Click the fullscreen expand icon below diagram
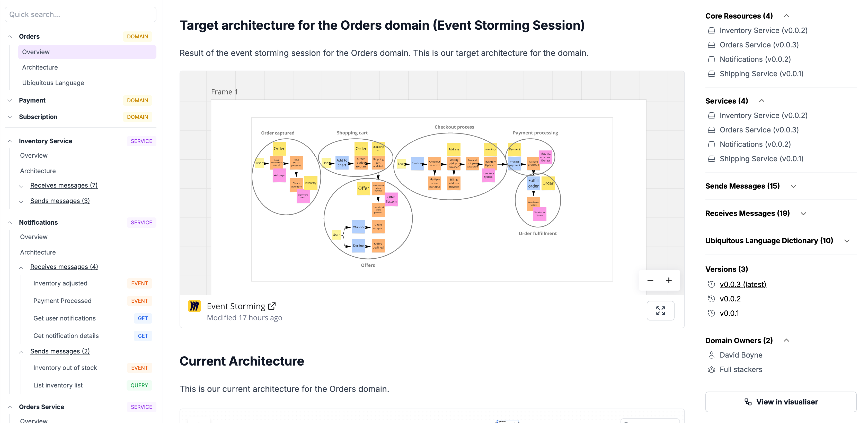The height and width of the screenshot is (423, 868). pos(660,311)
